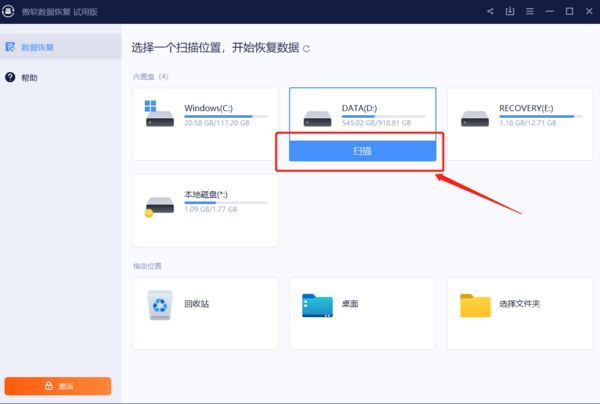600x404 pixels.
Task: Click the blue 扫描 button
Action: 362,150
